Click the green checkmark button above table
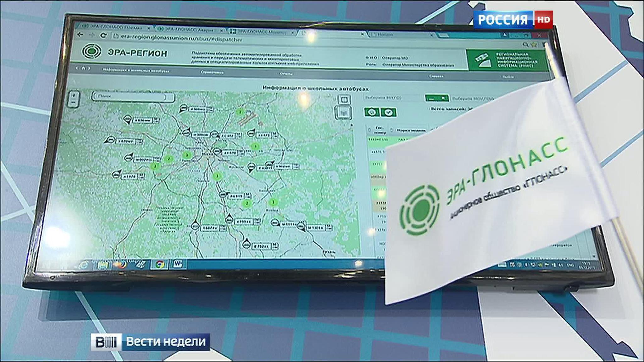 (389, 113)
